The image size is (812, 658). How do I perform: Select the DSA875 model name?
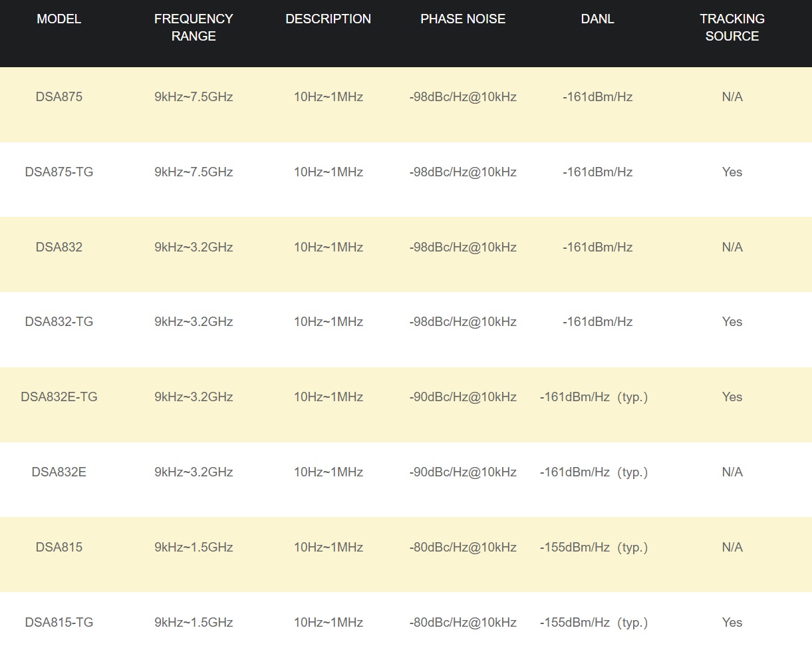click(x=59, y=97)
